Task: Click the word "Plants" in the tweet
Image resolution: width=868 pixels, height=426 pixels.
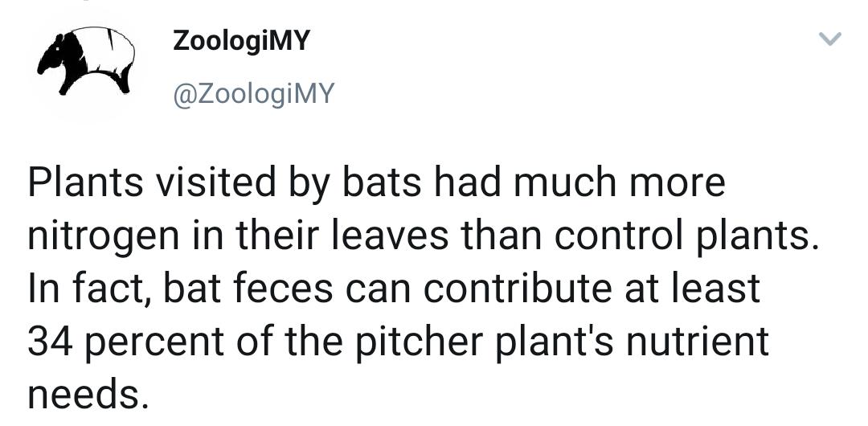Action: [85, 182]
